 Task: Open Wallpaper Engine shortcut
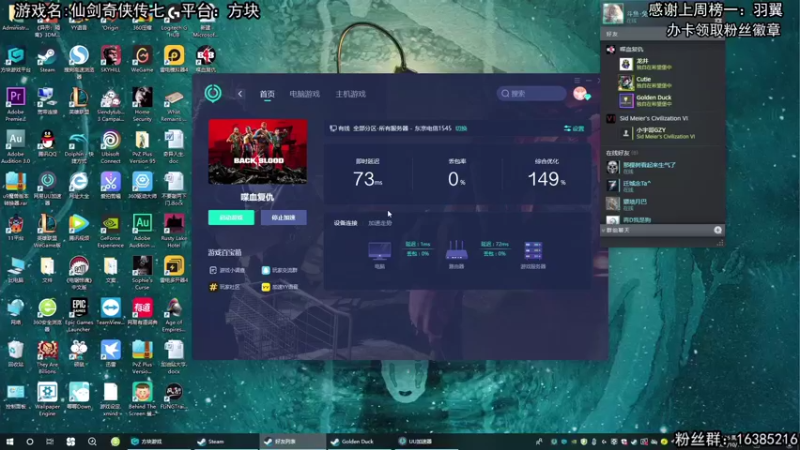pyautogui.click(x=47, y=399)
